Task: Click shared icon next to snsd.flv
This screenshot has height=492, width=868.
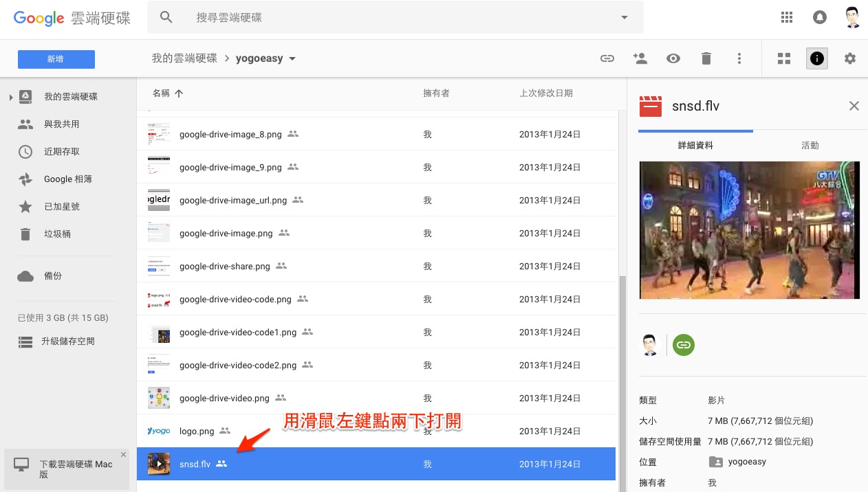Action: (x=221, y=464)
